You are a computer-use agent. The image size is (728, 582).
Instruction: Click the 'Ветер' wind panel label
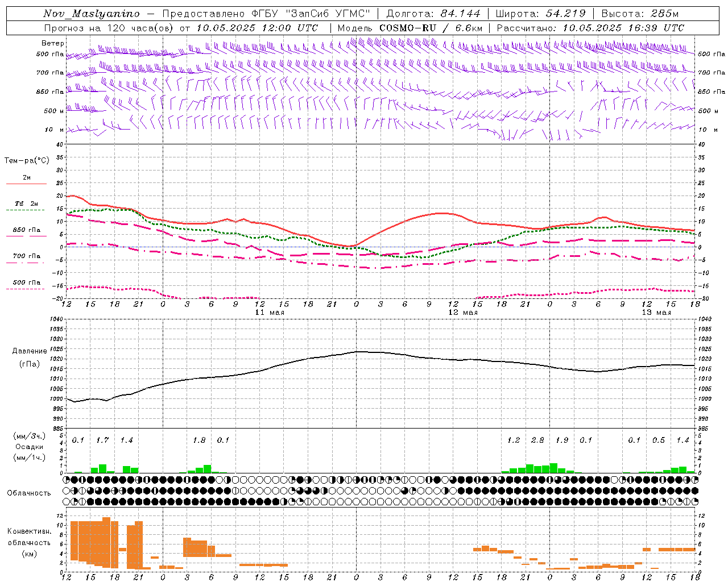53,43
